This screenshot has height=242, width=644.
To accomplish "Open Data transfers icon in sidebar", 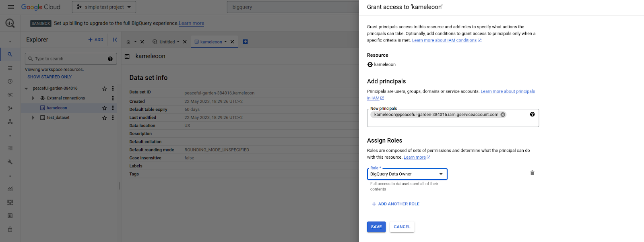I will pos(10,68).
